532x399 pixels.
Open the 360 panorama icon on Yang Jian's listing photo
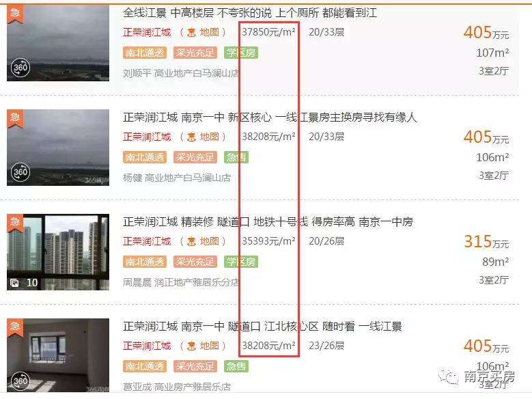click(x=20, y=171)
